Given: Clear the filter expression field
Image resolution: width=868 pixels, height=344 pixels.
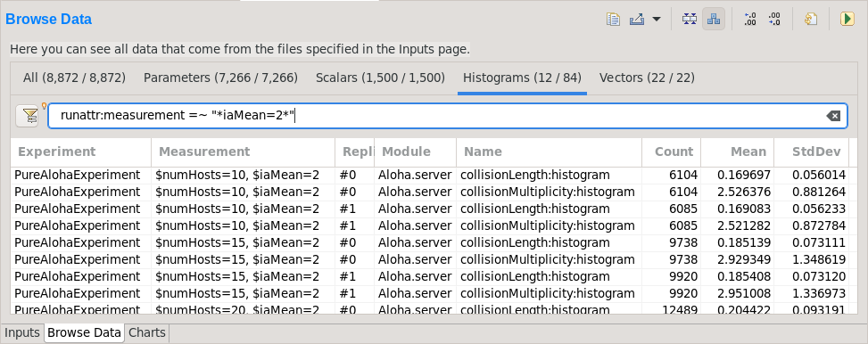Looking at the screenshot, I should coord(833,116).
